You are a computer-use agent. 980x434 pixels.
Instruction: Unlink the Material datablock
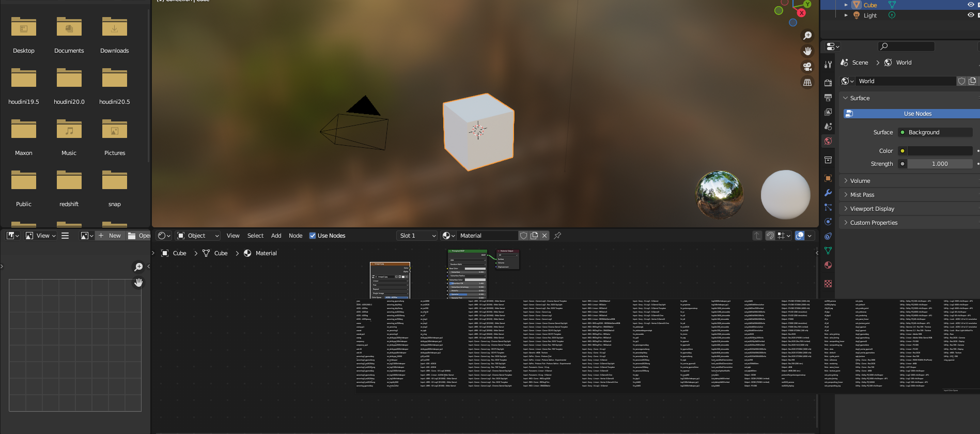pyautogui.click(x=545, y=236)
